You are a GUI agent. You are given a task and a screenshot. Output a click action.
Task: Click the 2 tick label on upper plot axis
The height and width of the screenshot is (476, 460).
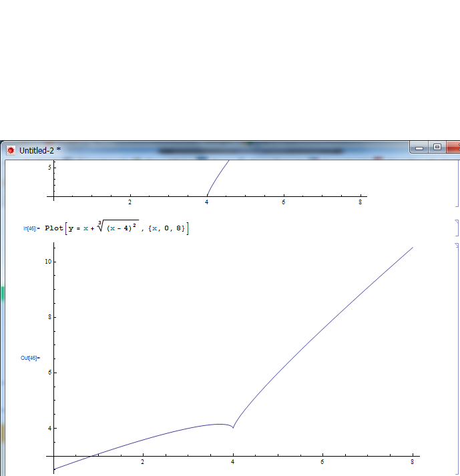(130, 202)
